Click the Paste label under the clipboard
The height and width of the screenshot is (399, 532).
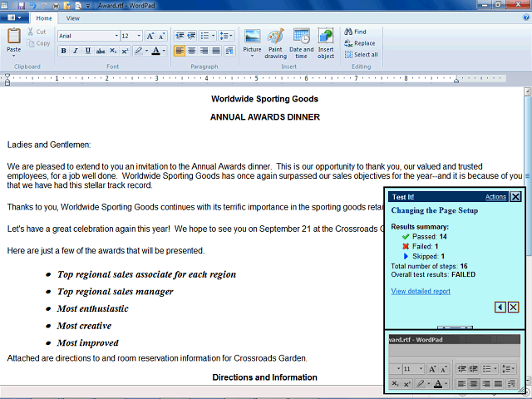14,50
